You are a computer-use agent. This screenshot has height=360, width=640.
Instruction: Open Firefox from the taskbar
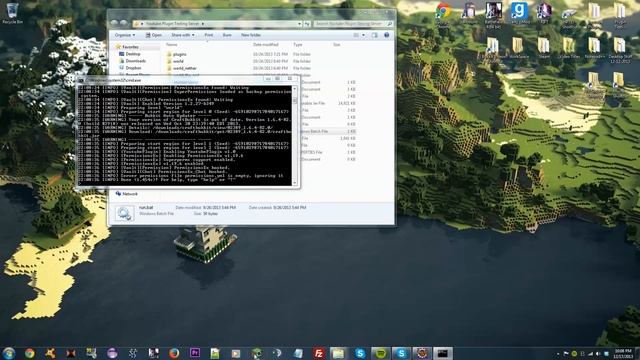174,353
